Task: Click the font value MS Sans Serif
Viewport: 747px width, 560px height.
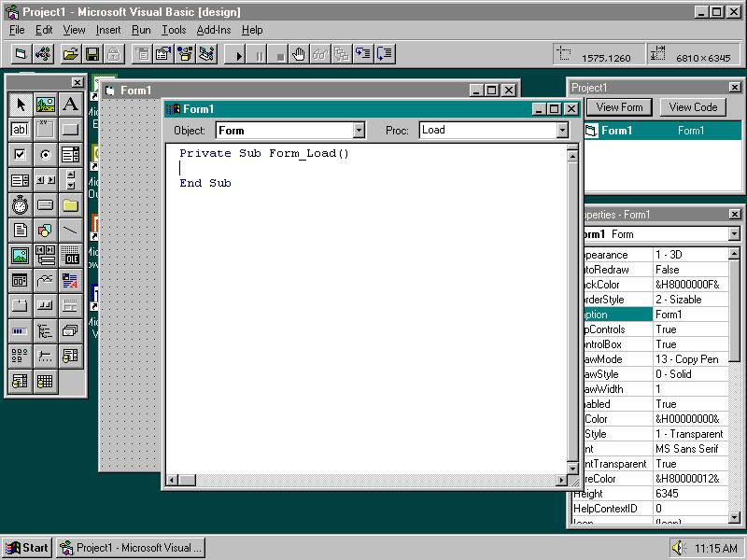Action: click(x=690, y=449)
